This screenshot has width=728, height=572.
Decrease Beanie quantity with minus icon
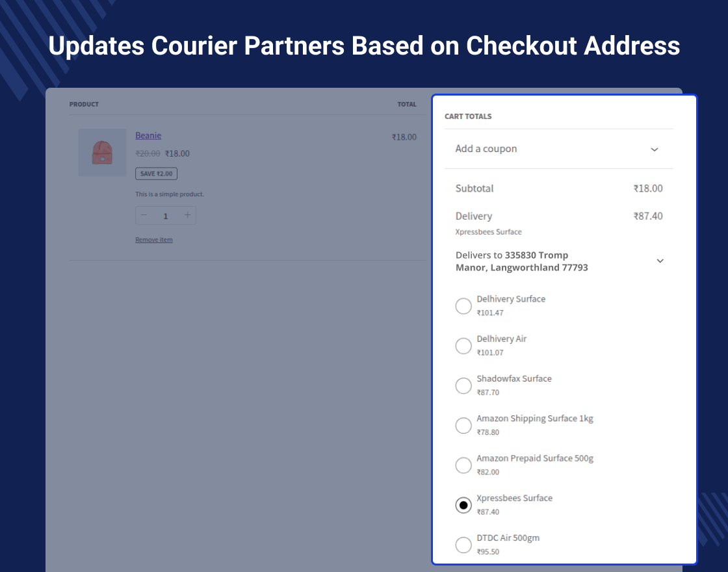click(144, 216)
